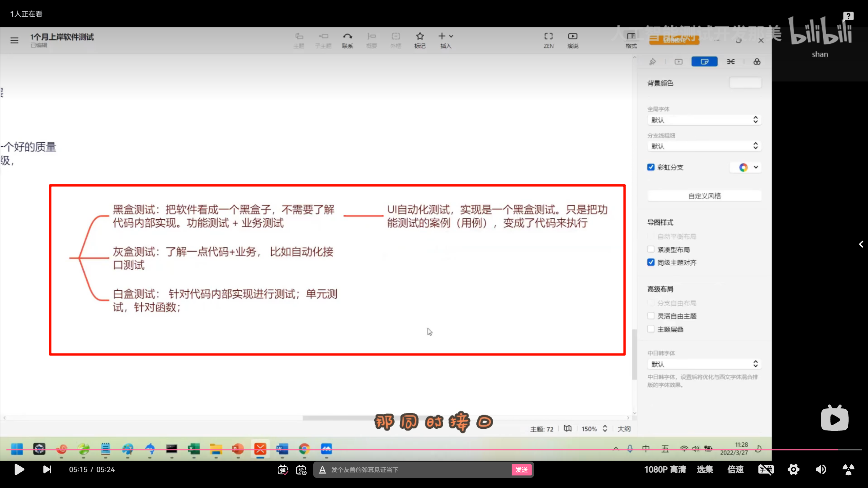
Task: Mute the player volume
Action: pos(821,469)
